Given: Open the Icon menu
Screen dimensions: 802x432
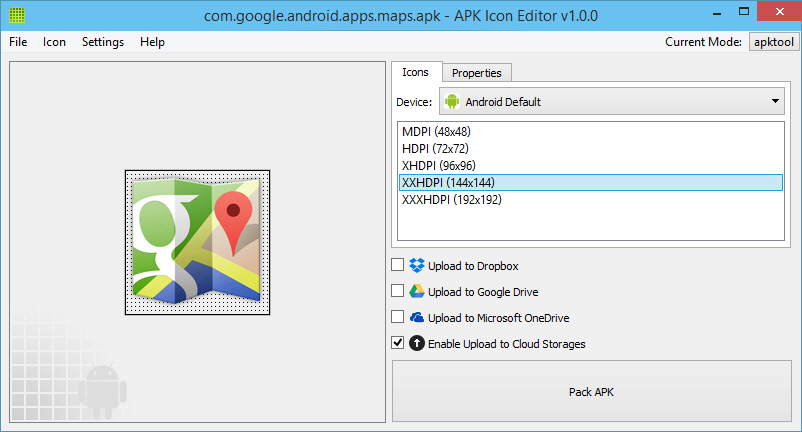Looking at the screenshot, I should [x=54, y=42].
